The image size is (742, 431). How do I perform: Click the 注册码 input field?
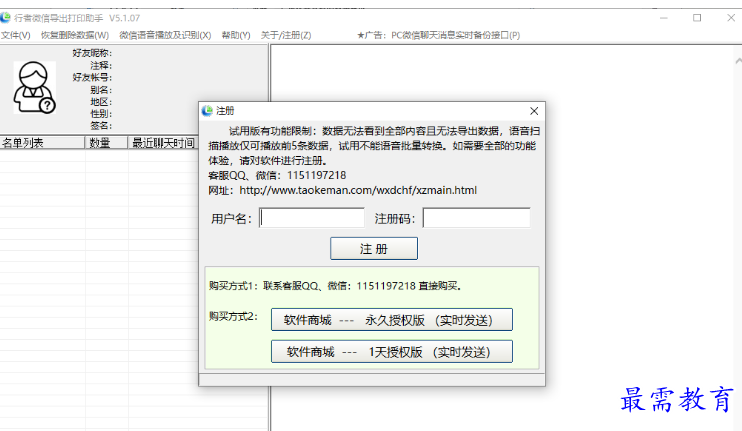click(476, 218)
